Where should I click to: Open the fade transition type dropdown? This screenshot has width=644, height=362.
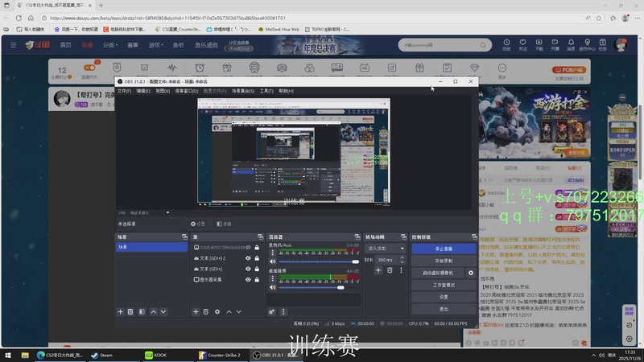coord(385,249)
